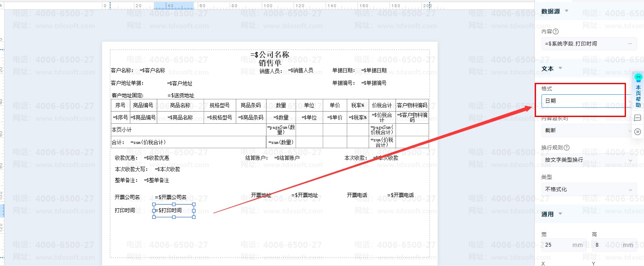
Task: Click the =pageSum(数量) table cell
Action: point(281,130)
